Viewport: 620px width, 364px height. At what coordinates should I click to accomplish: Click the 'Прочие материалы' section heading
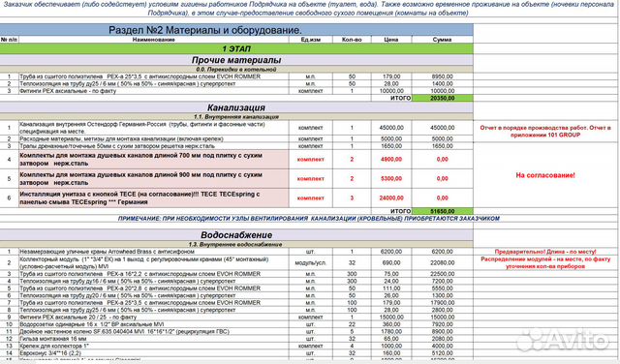pyautogui.click(x=236, y=60)
